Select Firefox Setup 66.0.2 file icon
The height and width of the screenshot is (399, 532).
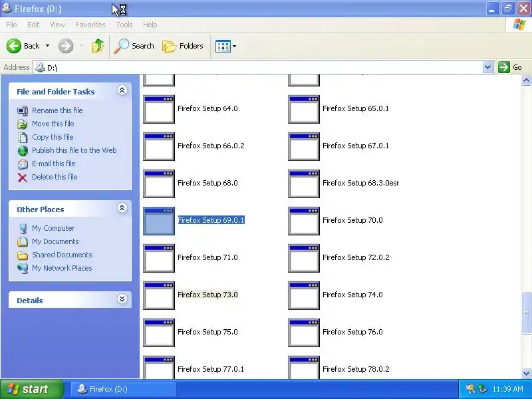[x=159, y=146]
